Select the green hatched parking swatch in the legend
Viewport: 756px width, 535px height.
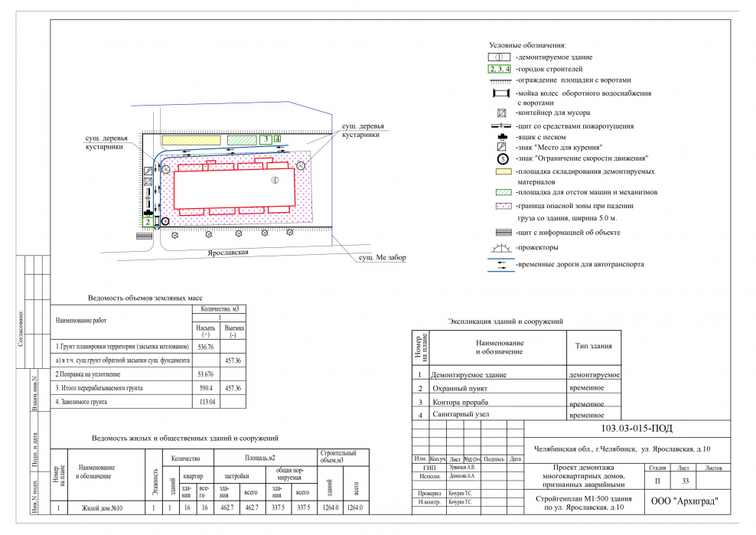(499, 192)
